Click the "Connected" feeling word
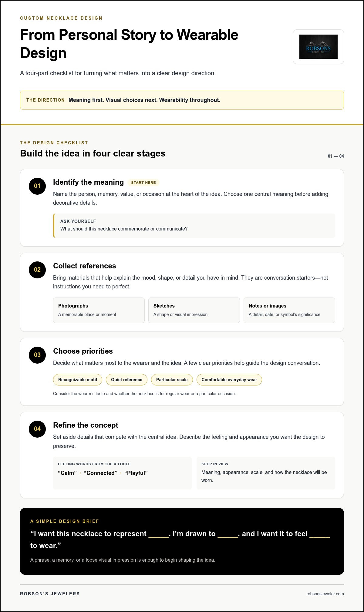 tap(100, 473)
